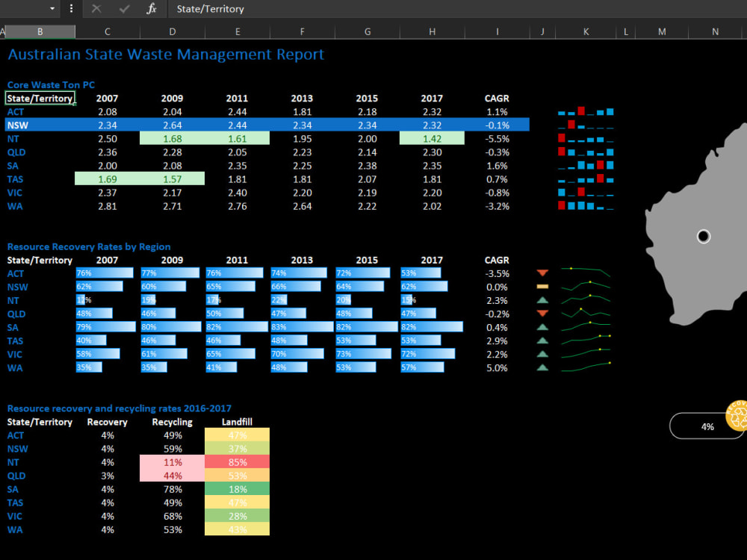
Task: Click the SA 2013 83% data bar
Action: click(302, 327)
